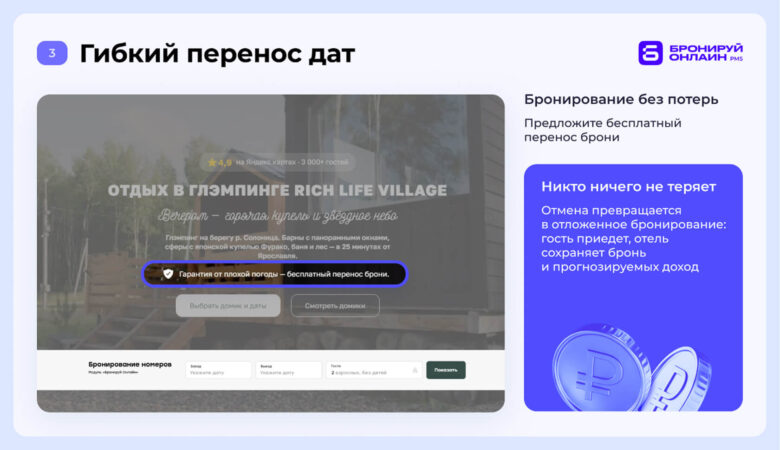The image size is (780, 450).
Task: Open the Заезд check-in date field
Action: (x=219, y=370)
